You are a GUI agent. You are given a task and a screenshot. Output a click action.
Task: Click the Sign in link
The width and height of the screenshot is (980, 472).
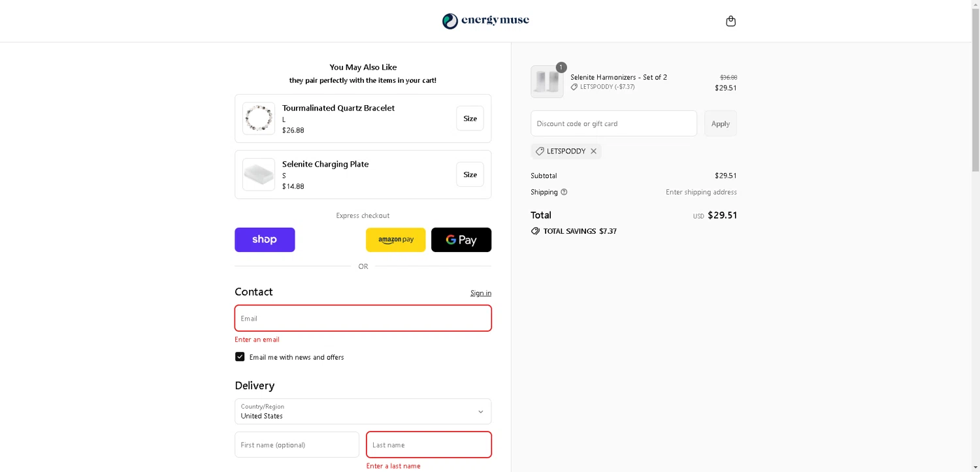[x=480, y=293]
